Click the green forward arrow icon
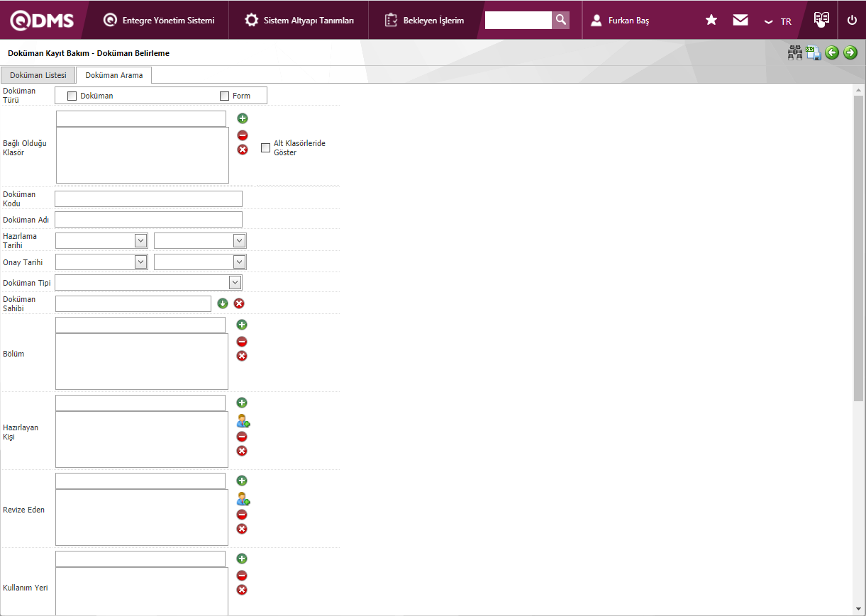The height and width of the screenshot is (616, 866). (850, 52)
